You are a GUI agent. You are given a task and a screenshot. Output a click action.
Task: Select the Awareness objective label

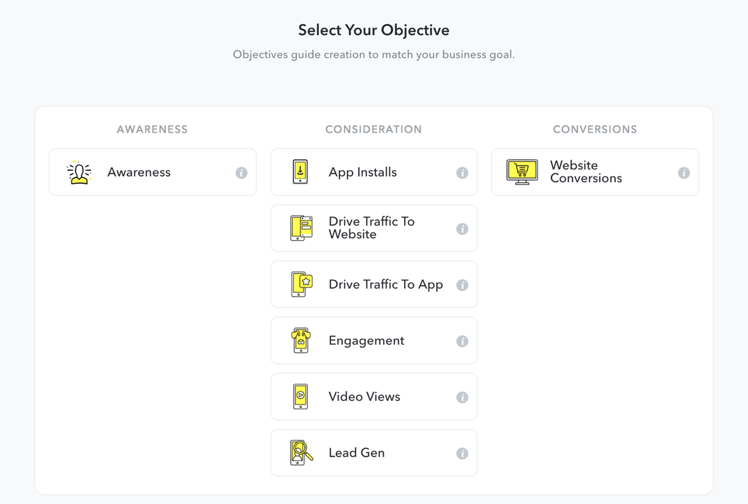[139, 172]
